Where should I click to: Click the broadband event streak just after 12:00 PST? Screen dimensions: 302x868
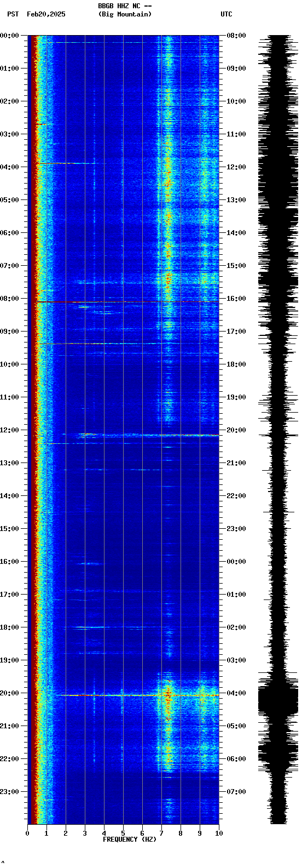(x=148, y=435)
